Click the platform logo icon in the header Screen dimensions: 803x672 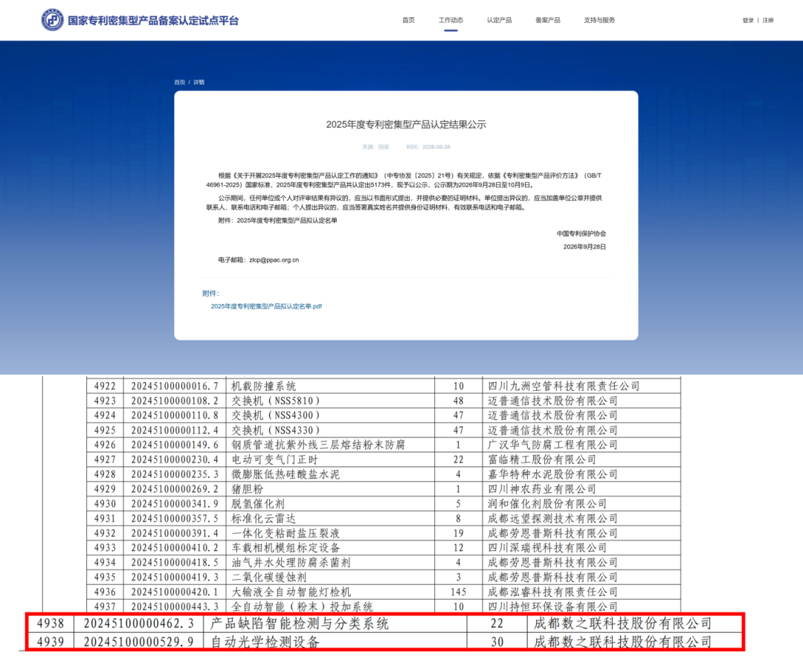point(52,20)
